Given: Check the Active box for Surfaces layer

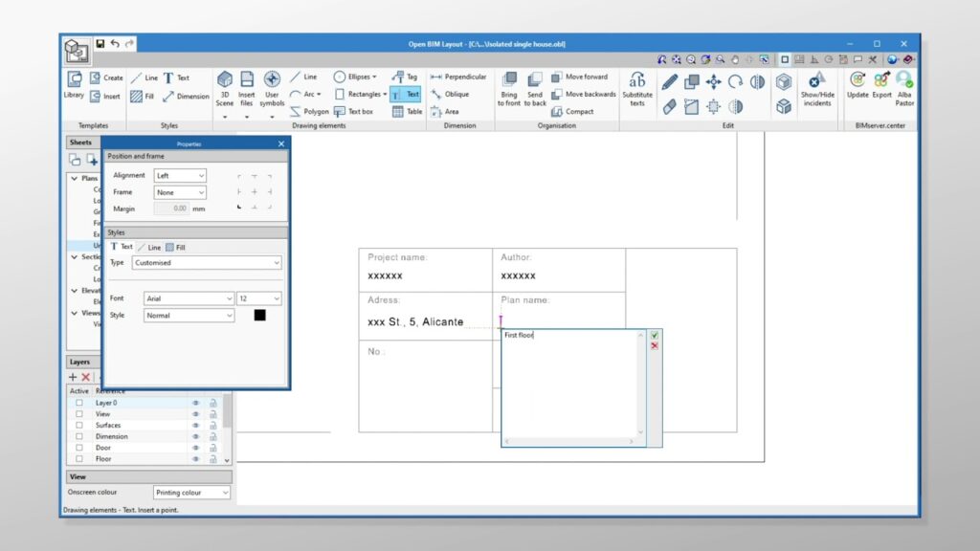Looking at the screenshot, I should point(79,426).
